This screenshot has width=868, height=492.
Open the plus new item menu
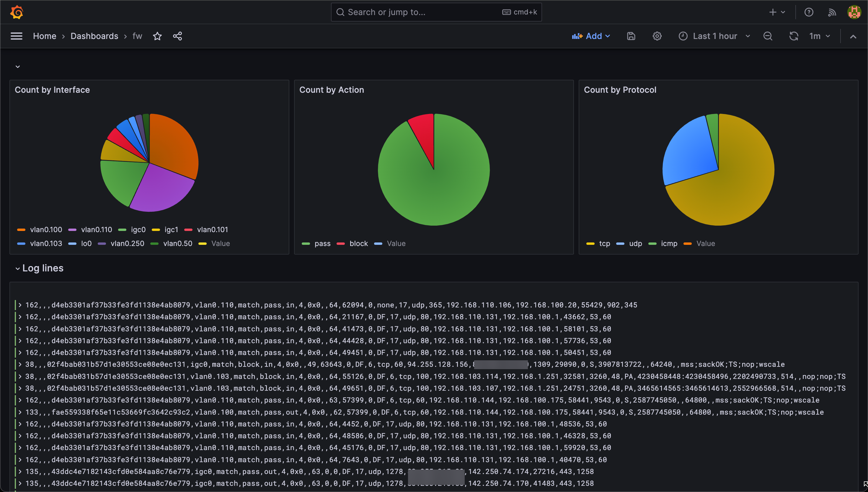pyautogui.click(x=777, y=12)
